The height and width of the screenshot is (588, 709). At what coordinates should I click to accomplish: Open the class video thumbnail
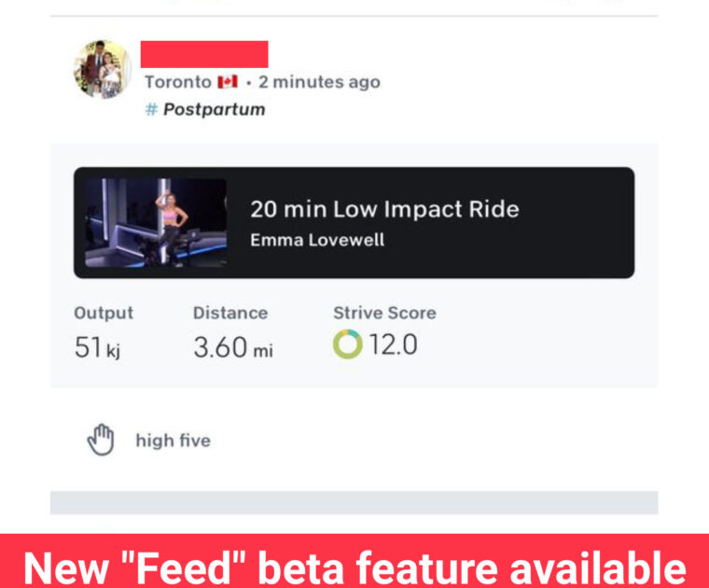156,223
